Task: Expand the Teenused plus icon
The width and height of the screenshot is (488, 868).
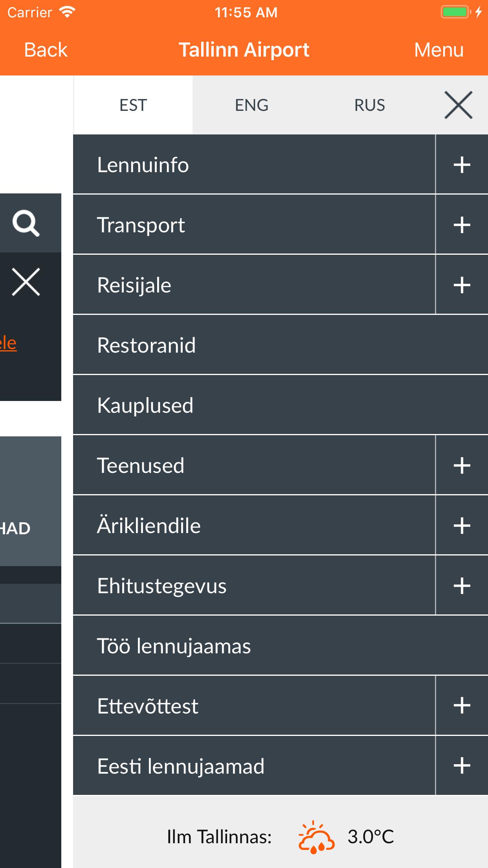Action: click(462, 465)
